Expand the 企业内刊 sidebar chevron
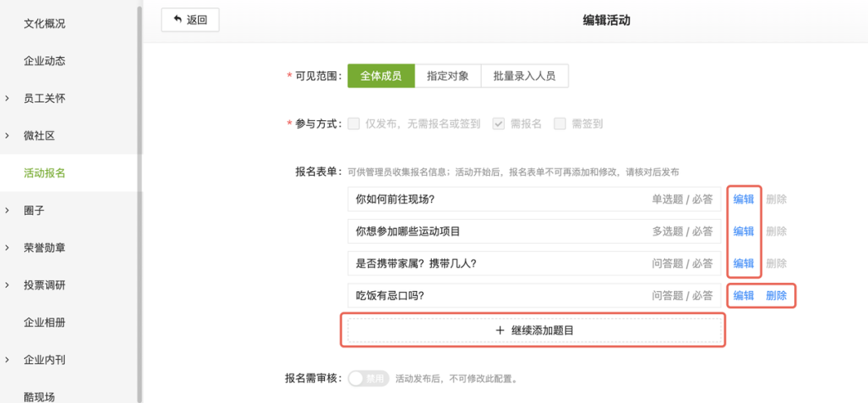Image resolution: width=868 pixels, height=403 pixels. click(7, 360)
